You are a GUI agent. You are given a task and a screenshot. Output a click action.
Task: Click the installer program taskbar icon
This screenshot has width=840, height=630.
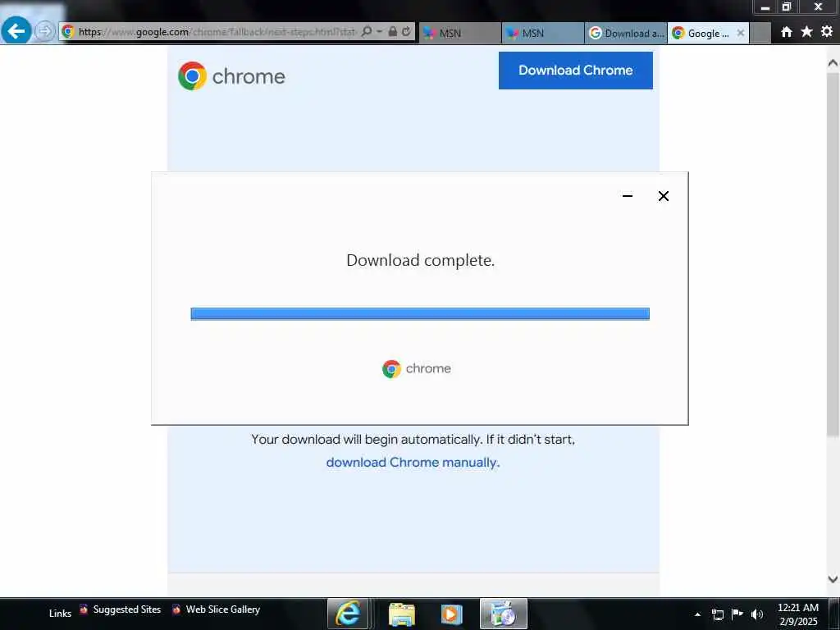point(503,614)
